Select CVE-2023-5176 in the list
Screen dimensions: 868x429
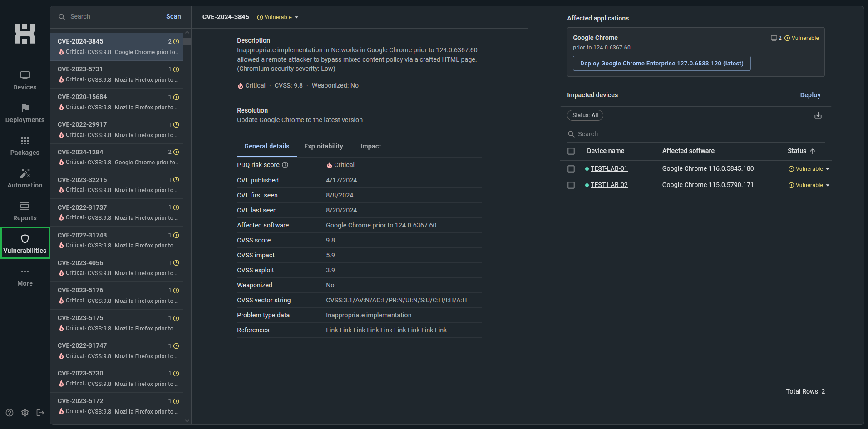117,296
